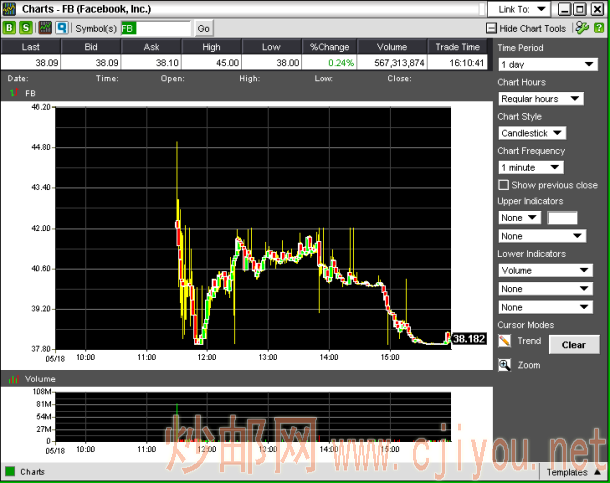610x483 pixels.
Task: Open the wrench settings icon
Action: click(582, 28)
